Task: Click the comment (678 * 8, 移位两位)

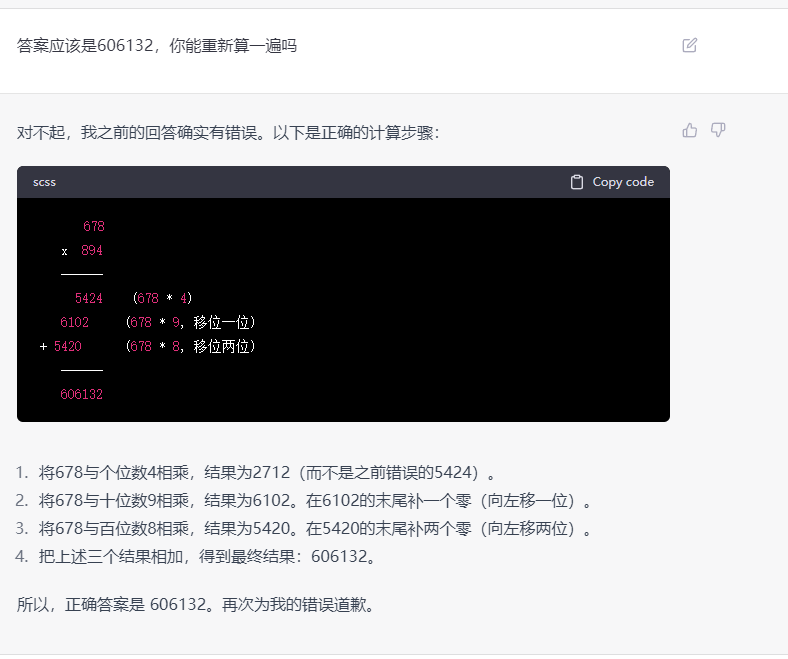Action: point(190,346)
